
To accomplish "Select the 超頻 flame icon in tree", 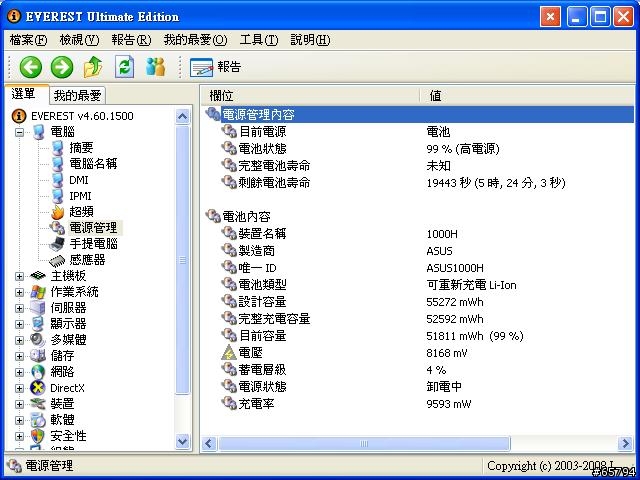I will point(58,211).
